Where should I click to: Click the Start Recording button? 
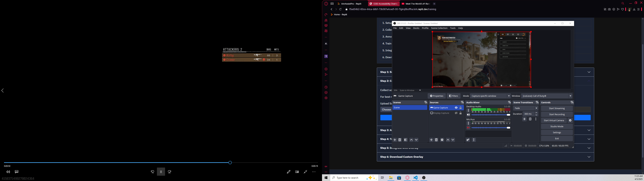pos(557,114)
